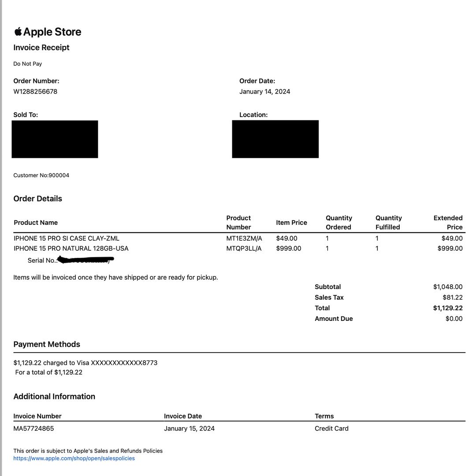Click the Invoice Receipt heading

41,47
